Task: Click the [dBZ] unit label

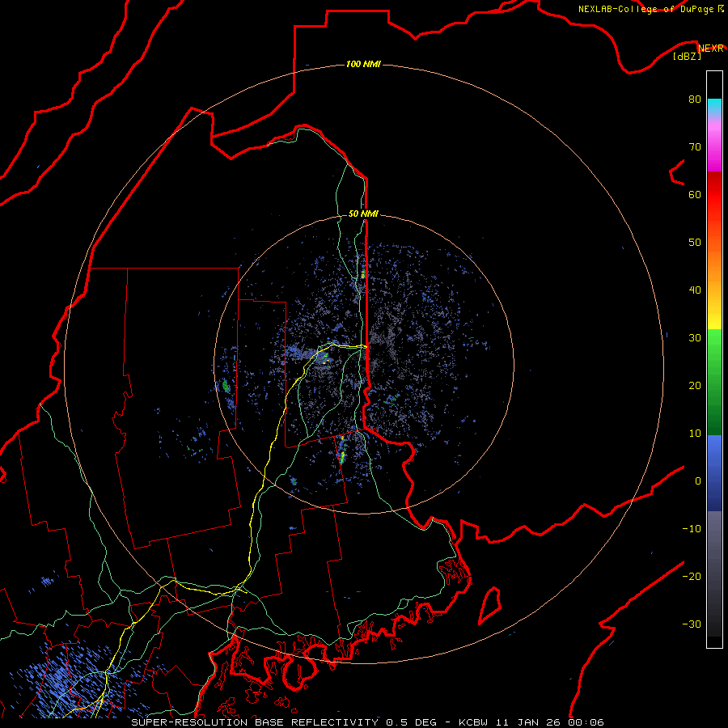Action: coord(687,57)
